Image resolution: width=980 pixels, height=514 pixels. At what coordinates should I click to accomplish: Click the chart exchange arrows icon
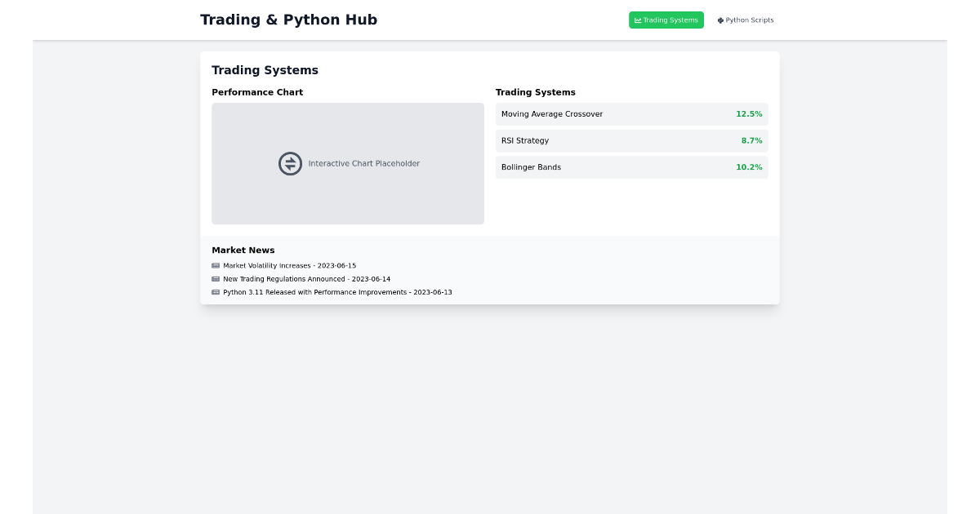coord(290,163)
